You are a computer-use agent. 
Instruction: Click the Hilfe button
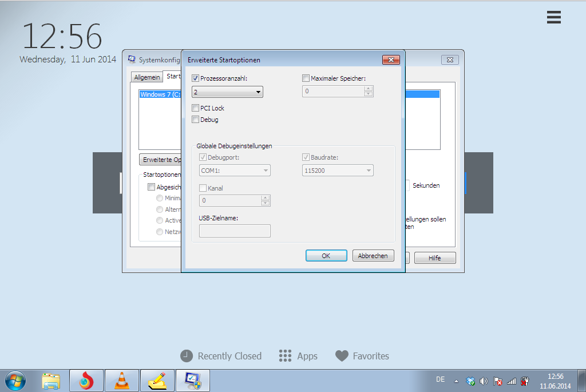tap(435, 258)
